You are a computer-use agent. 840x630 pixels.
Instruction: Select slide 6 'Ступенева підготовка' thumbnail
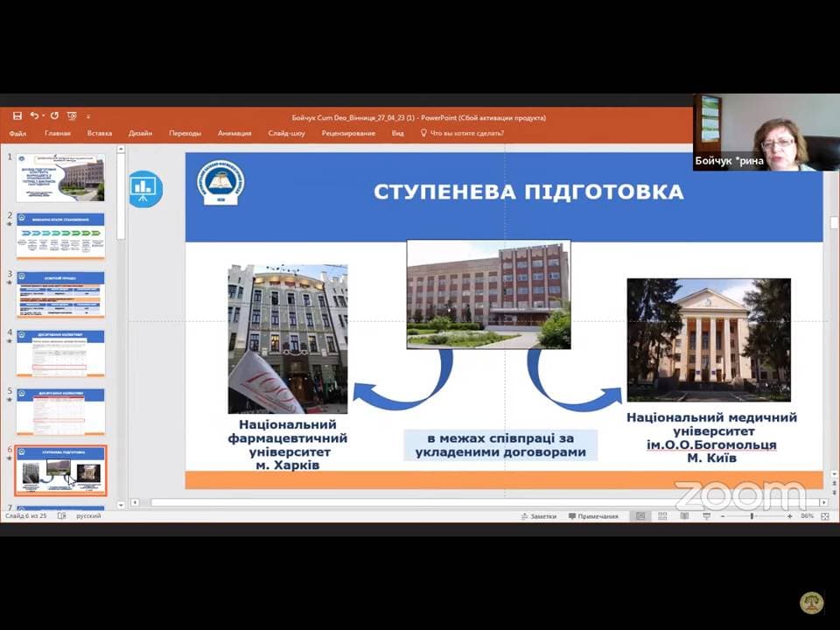click(x=60, y=471)
